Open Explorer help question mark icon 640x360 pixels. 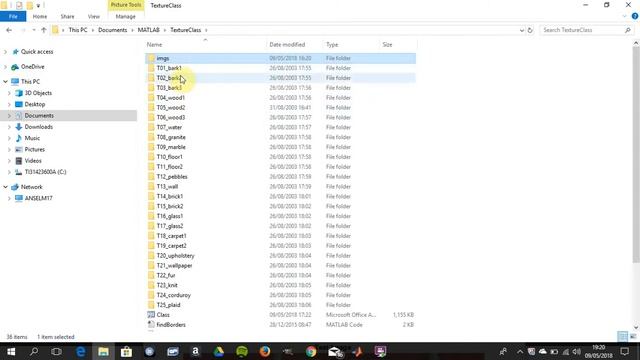(635, 16)
